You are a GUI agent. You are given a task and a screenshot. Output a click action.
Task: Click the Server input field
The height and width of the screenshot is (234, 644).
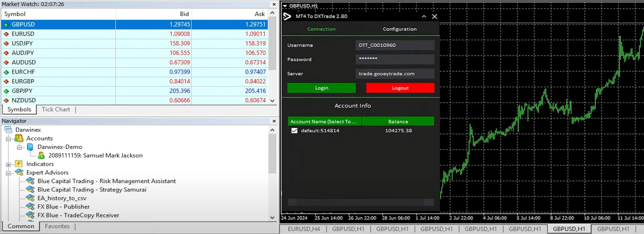tap(395, 74)
